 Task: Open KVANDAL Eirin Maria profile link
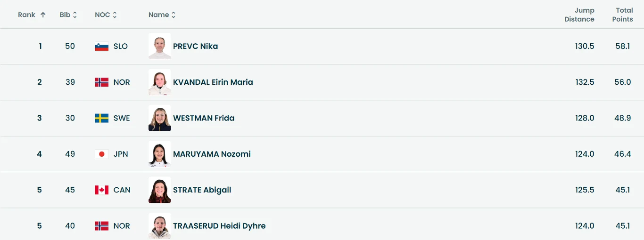point(213,82)
